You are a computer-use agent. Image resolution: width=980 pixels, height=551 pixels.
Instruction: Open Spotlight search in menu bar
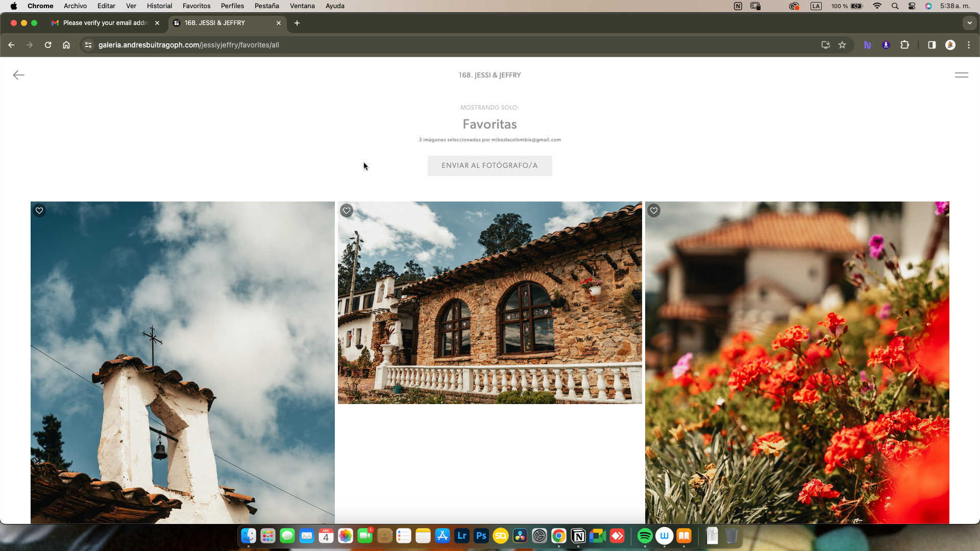click(895, 6)
